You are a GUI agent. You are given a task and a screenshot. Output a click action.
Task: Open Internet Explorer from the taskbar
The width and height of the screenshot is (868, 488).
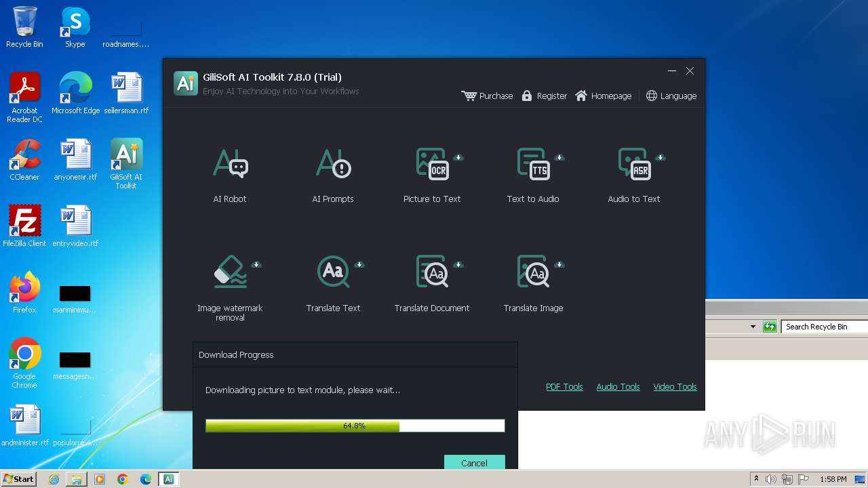point(54,479)
